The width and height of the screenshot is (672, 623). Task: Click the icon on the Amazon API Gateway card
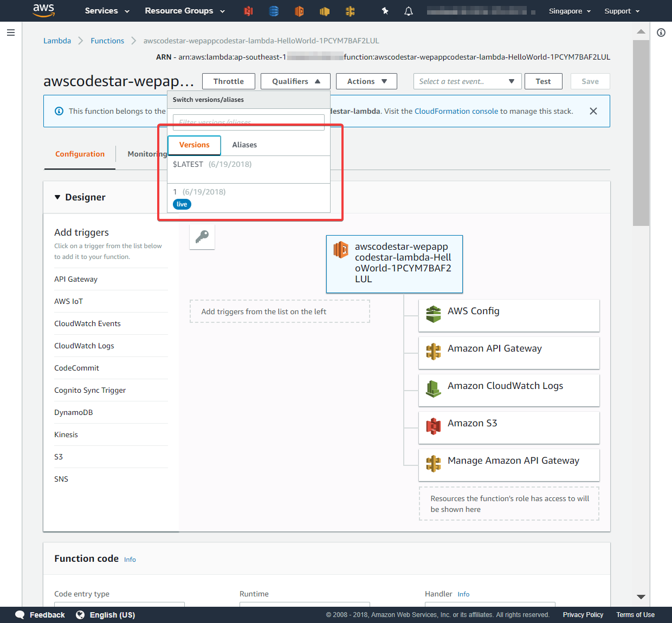[434, 352]
